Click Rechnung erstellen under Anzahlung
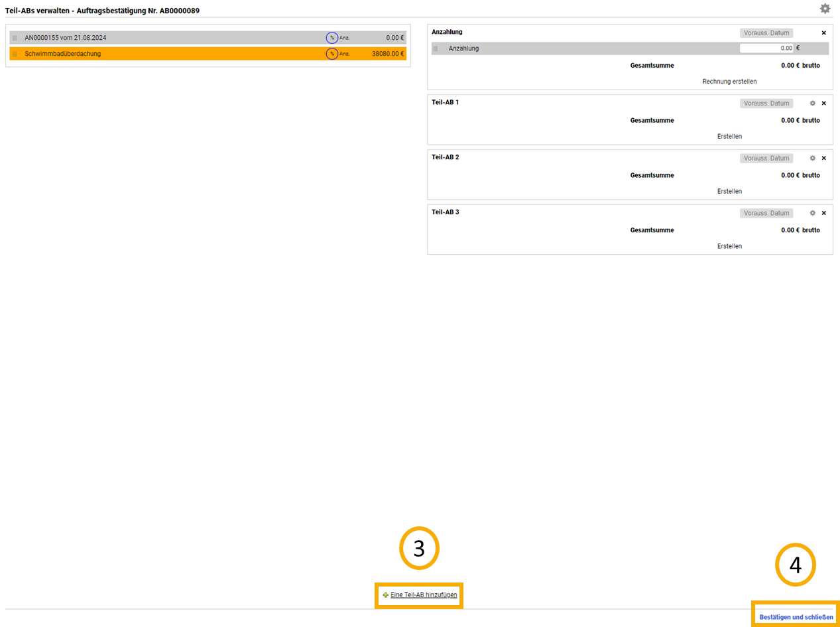The image size is (840, 627). point(729,82)
